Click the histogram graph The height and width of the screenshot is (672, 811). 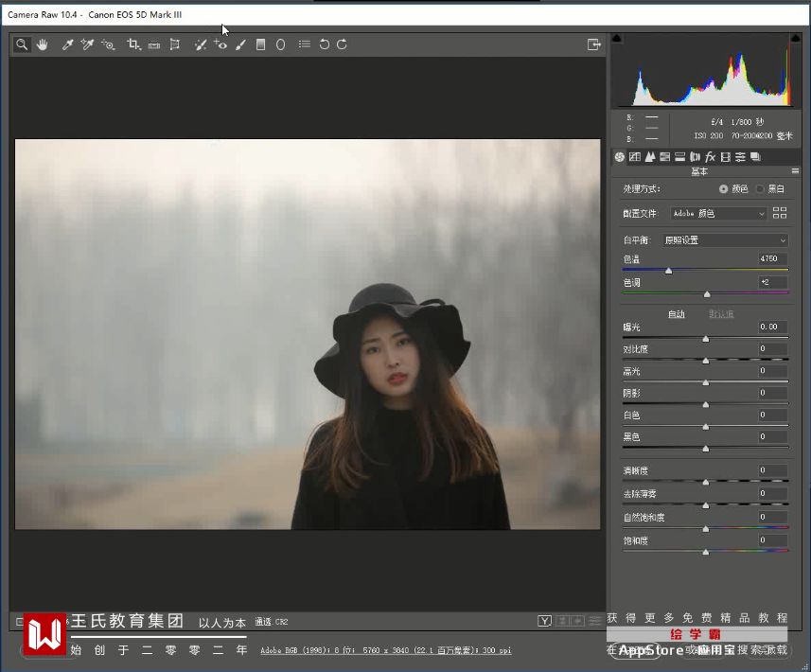click(706, 70)
